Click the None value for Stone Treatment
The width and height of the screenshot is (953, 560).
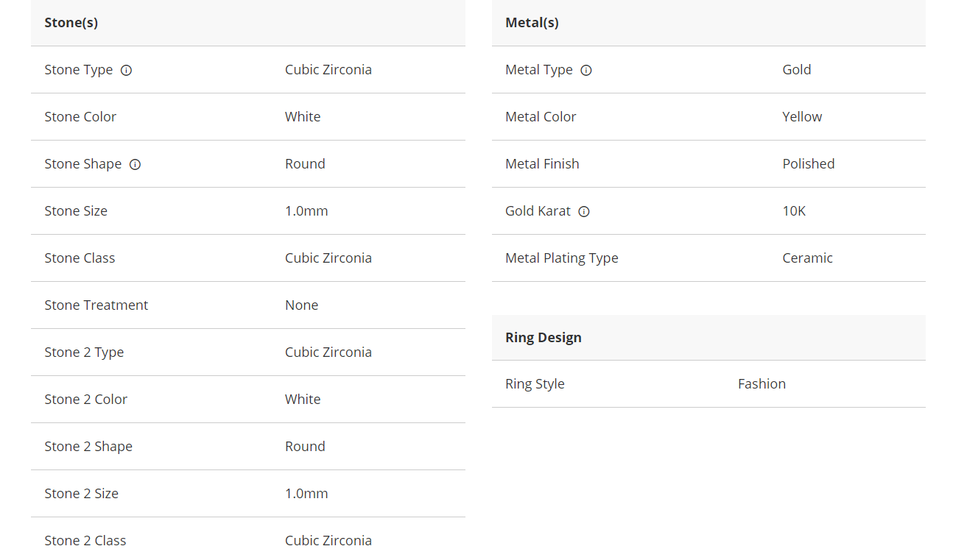302,305
